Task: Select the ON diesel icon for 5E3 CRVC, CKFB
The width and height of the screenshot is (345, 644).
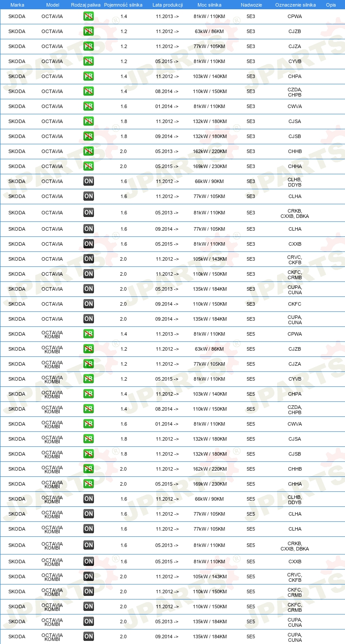Action: tap(89, 259)
